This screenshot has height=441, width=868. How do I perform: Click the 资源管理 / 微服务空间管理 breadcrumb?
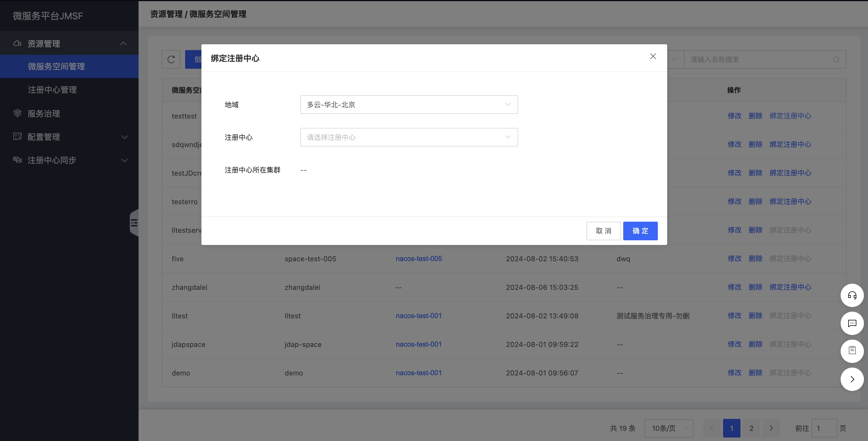tap(198, 14)
